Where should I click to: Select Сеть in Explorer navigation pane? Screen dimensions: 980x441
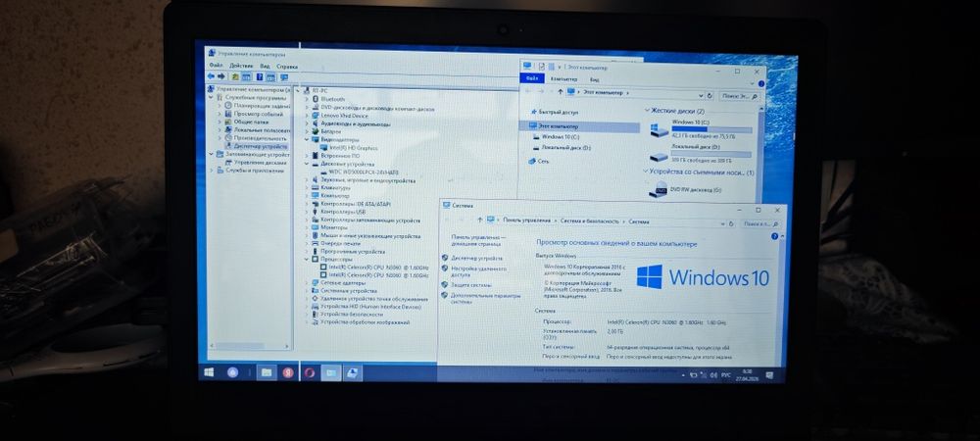[543, 161]
